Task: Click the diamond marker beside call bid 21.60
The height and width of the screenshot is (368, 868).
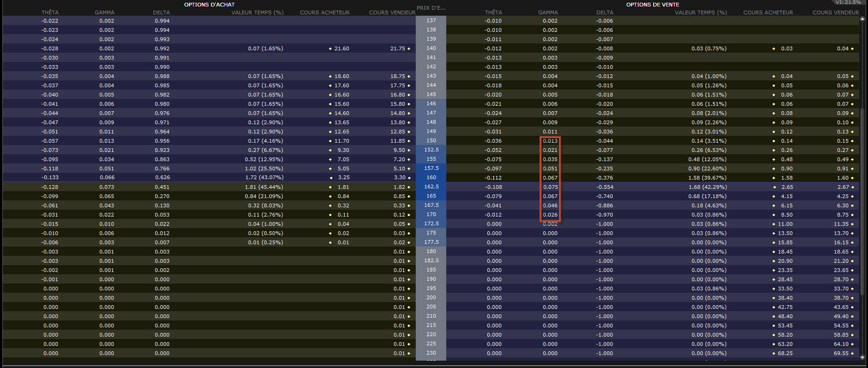Action: [330, 48]
